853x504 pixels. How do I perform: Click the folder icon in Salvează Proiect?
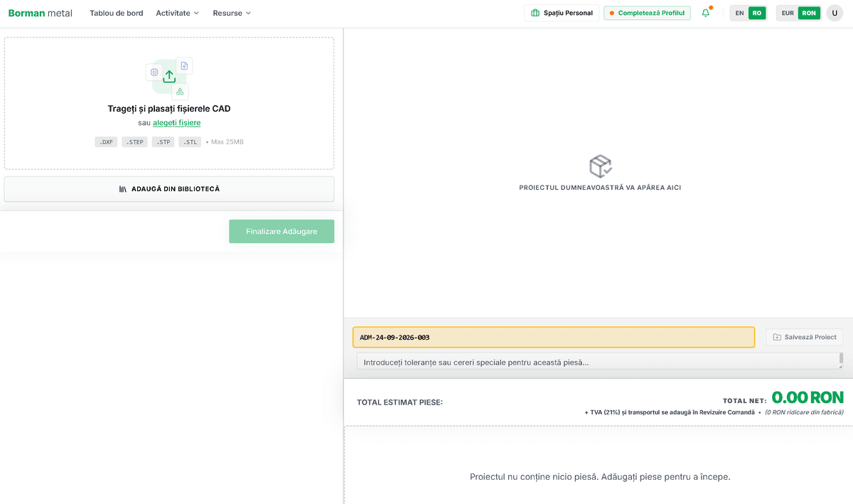pyautogui.click(x=777, y=337)
